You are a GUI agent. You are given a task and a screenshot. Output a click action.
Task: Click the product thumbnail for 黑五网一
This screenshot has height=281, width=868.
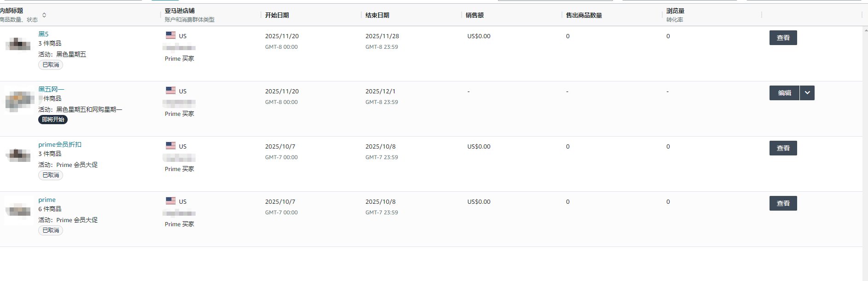[20, 99]
